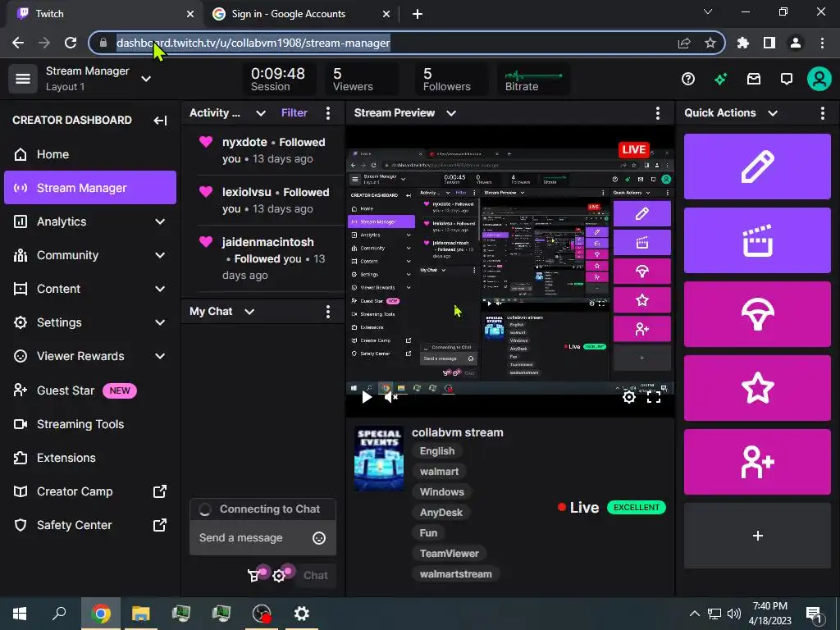Open Stream Preview three-dot options

tap(658, 113)
